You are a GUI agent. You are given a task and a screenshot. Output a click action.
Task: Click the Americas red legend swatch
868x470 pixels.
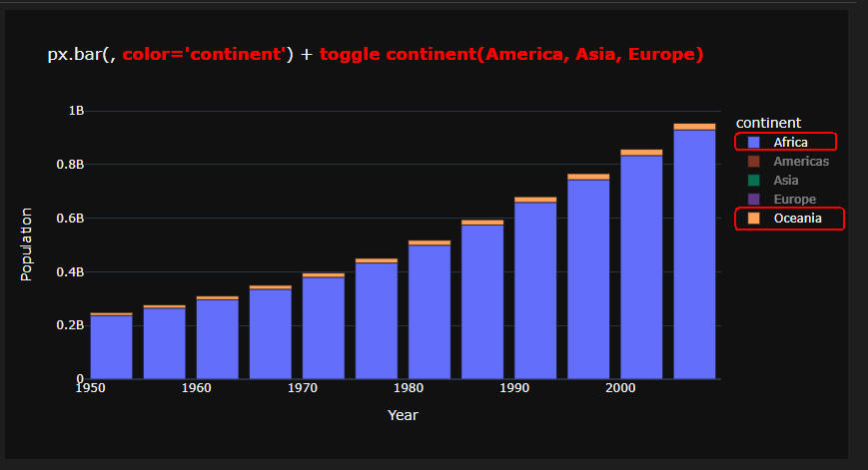point(753,162)
